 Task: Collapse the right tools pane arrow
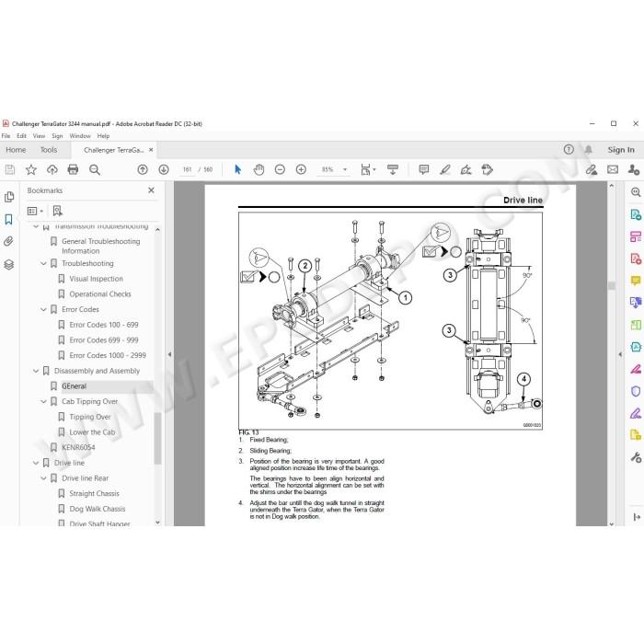[x=620, y=354]
